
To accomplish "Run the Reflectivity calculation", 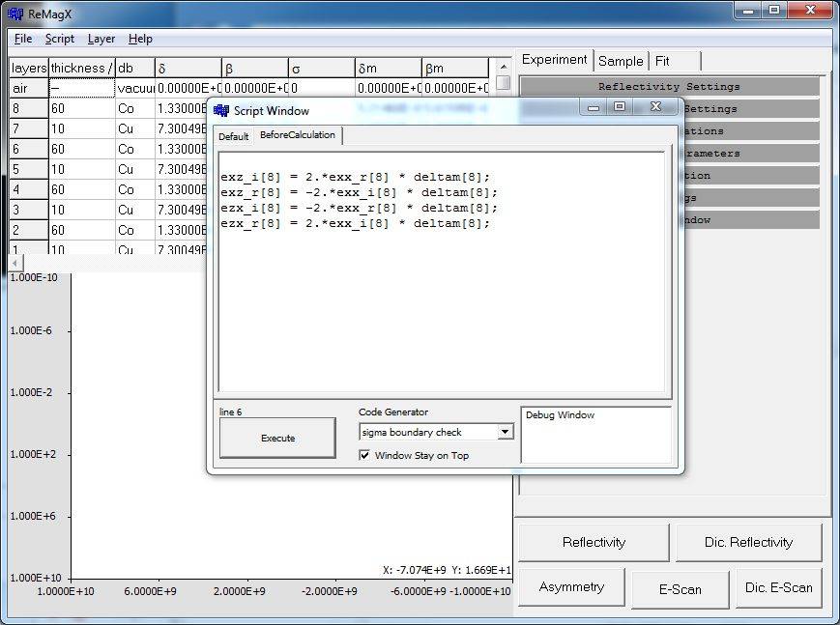I will point(593,542).
